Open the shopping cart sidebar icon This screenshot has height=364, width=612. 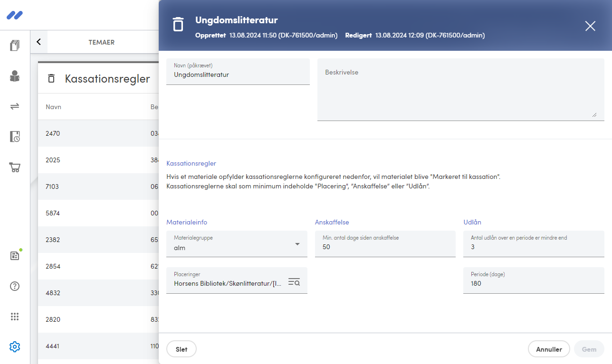pos(15,167)
